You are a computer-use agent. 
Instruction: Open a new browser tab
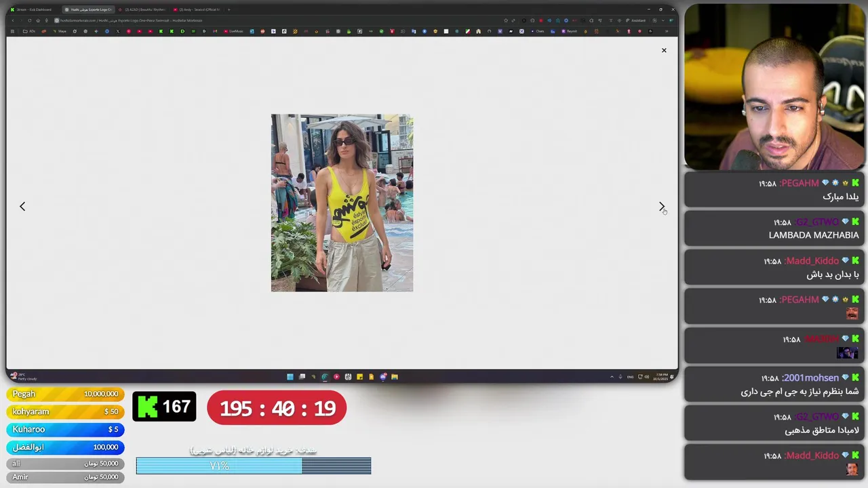(x=229, y=9)
